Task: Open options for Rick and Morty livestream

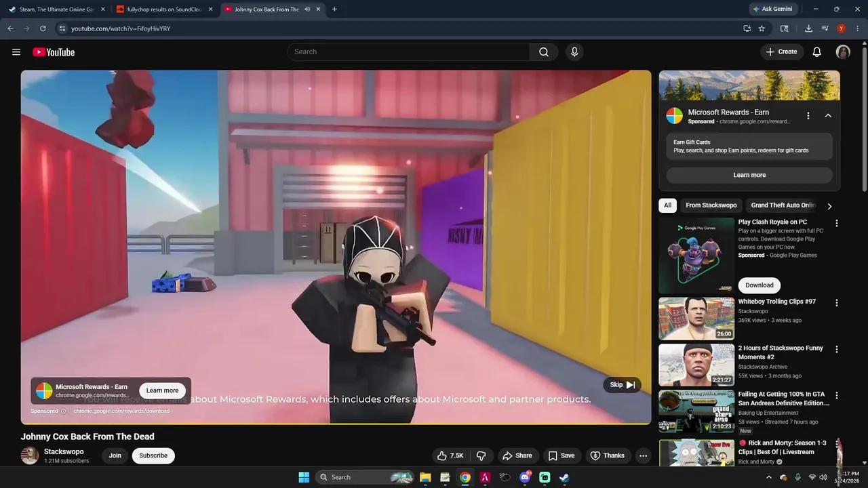Action: pyautogui.click(x=836, y=444)
